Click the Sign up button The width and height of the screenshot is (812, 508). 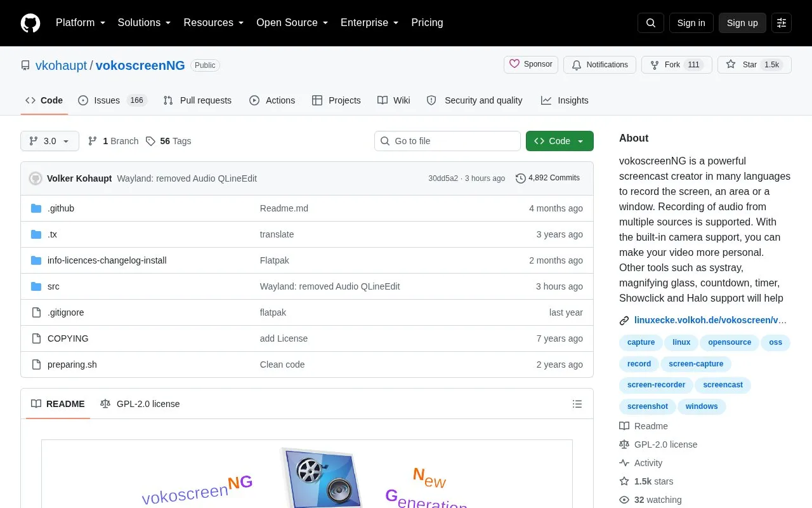[742, 23]
